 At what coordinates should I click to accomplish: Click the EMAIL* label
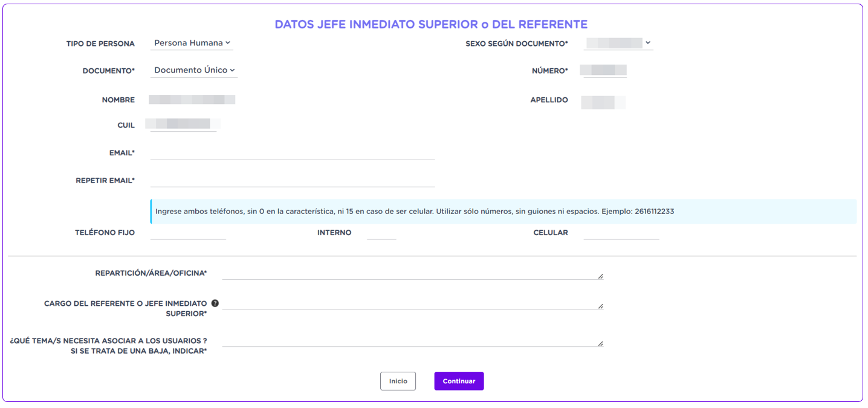click(x=122, y=153)
